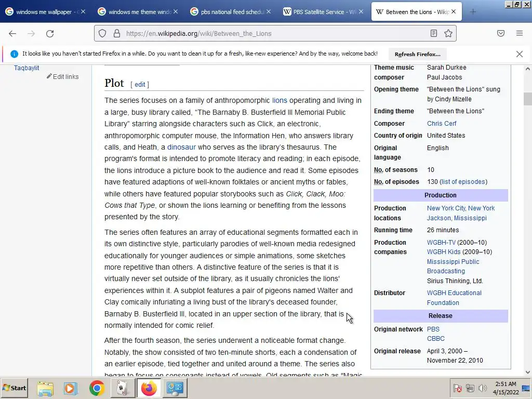View site security via padlock icon
The width and height of the screenshot is (532, 399).
point(117,33)
